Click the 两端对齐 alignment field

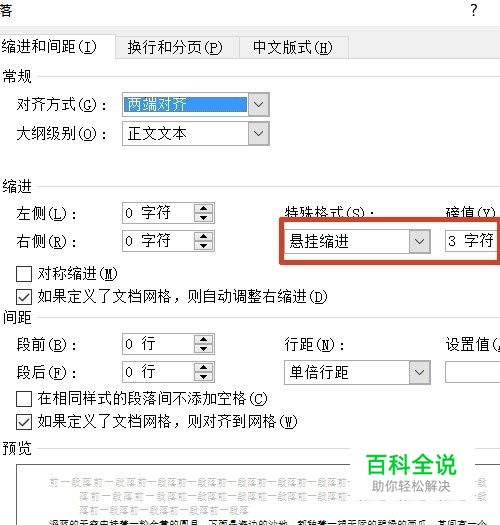[186, 104]
